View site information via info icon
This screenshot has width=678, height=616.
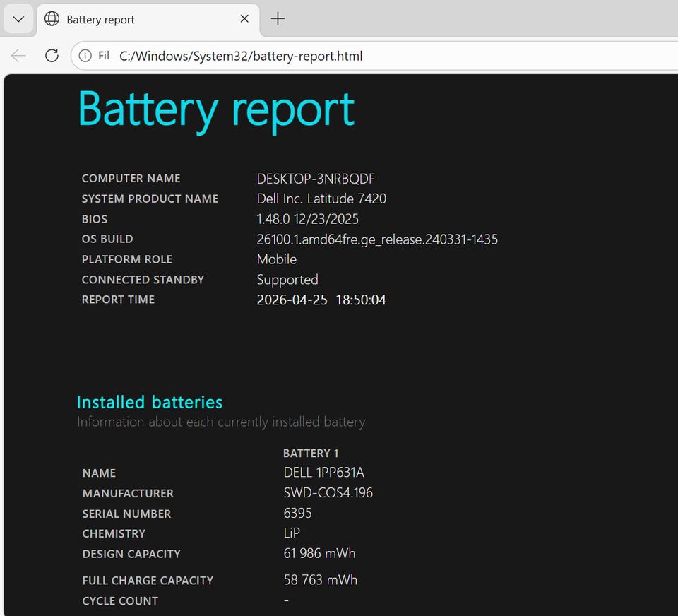pyautogui.click(x=85, y=56)
